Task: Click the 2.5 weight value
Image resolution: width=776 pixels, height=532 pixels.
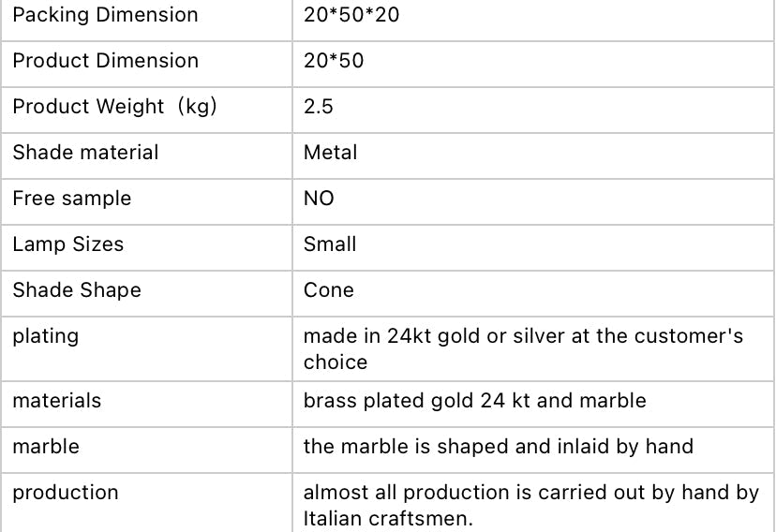Action: click(x=319, y=107)
